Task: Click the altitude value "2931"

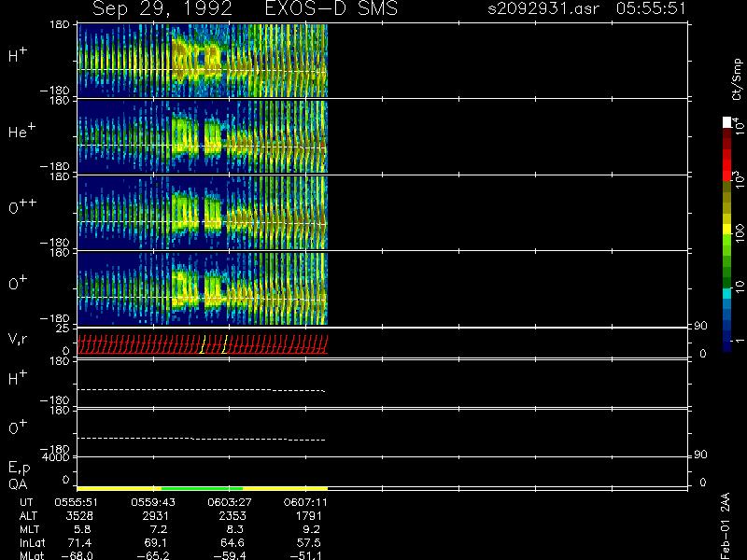Action: [155, 516]
